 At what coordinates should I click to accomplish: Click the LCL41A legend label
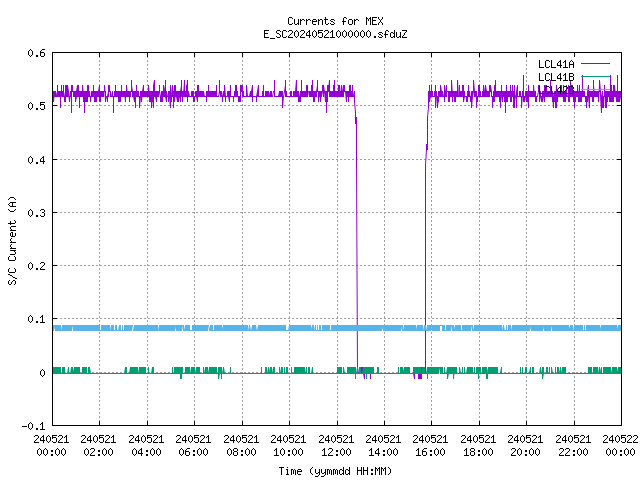(556, 64)
